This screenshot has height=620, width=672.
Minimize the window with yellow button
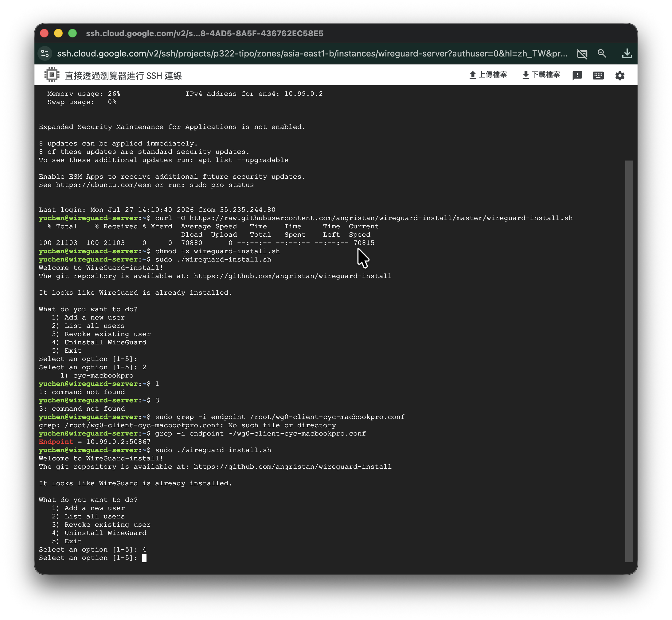pyautogui.click(x=58, y=33)
